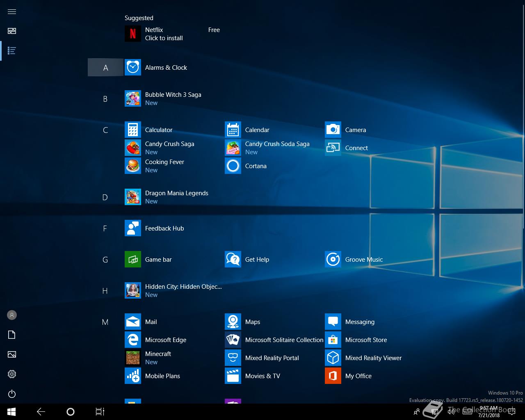Open Action Center notifications

tap(512, 412)
